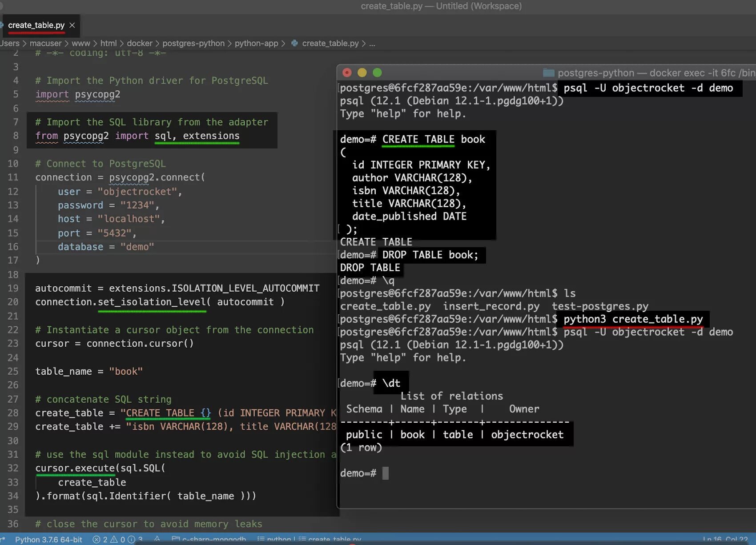This screenshot has width=756, height=545.
Task: Click the "objectrocket" user string
Action: pyautogui.click(x=137, y=192)
